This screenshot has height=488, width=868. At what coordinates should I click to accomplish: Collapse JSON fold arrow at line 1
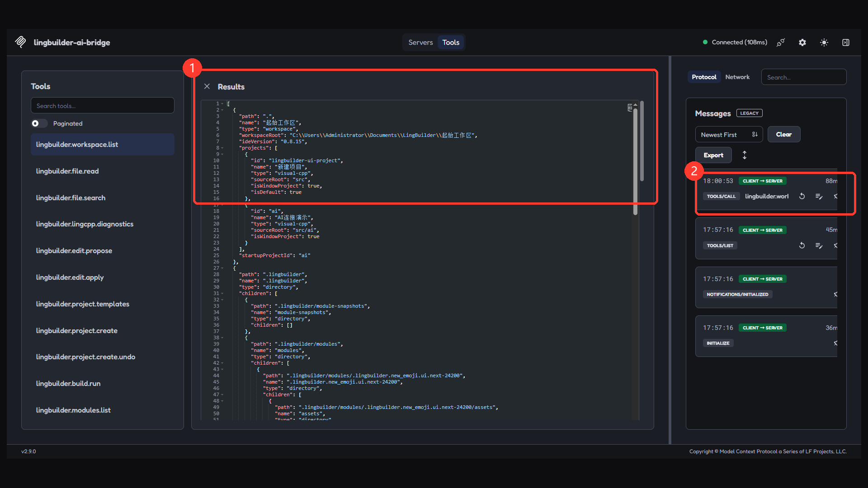222,104
